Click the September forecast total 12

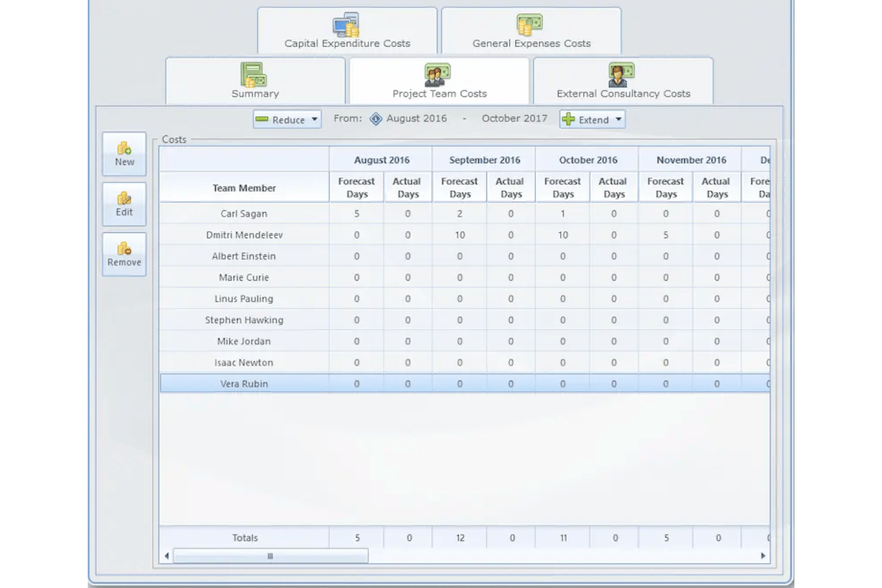[x=460, y=538]
